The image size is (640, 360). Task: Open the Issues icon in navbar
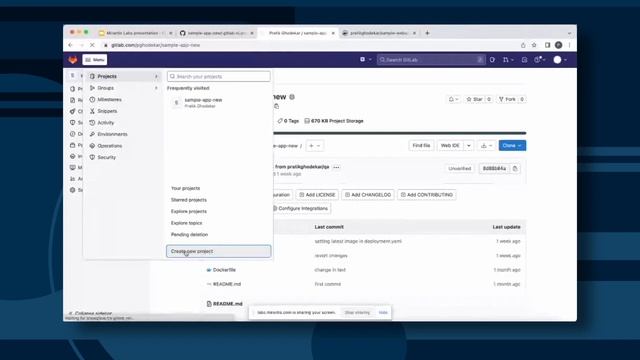coord(493,60)
